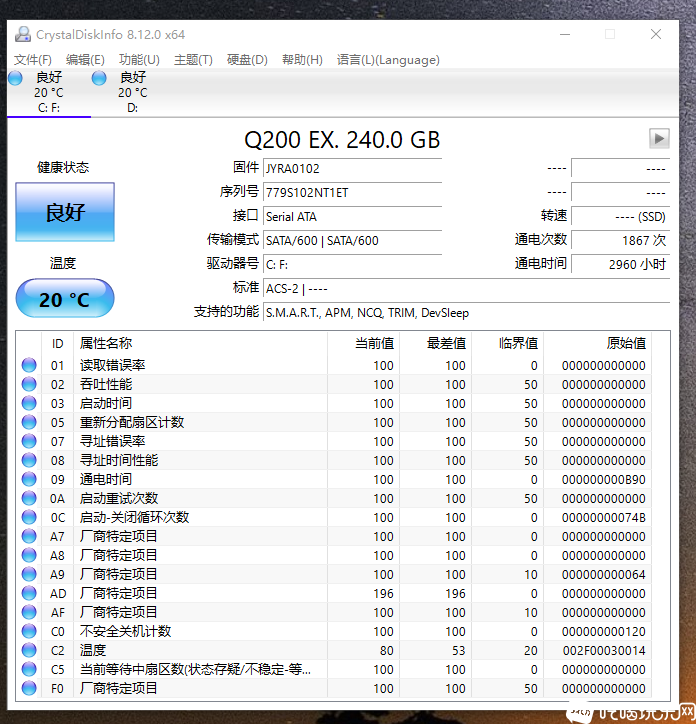Click the supported features field S.M.A.R.T., APM, NCQ
This screenshot has width=696, height=724.
(x=466, y=313)
